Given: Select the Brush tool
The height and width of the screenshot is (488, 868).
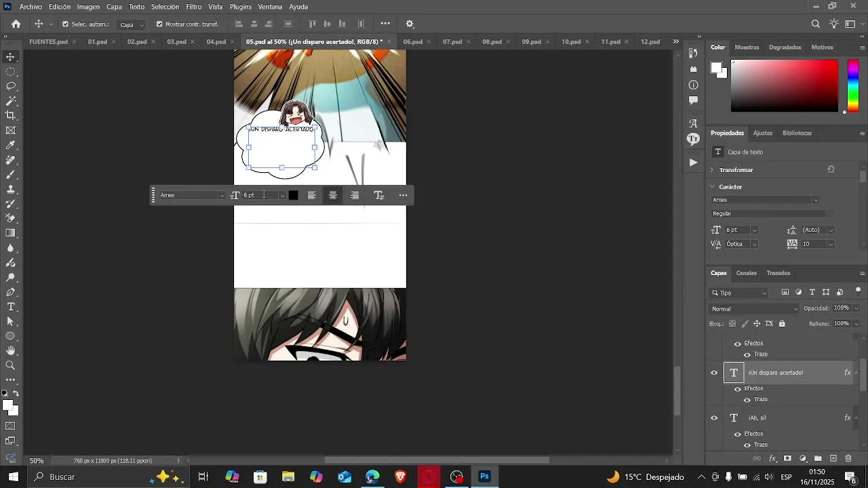Looking at the screenshot, I should 11,175.
